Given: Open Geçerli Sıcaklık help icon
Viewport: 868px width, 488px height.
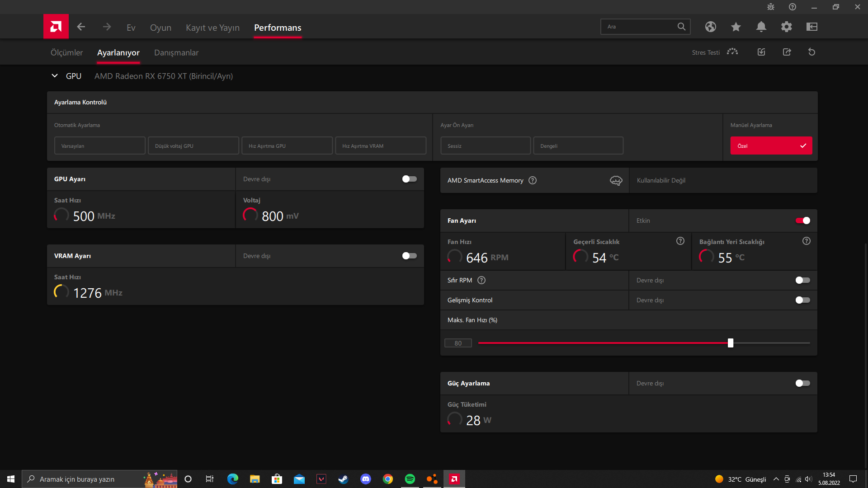Looking at the screenshot, I should [680, 241].
